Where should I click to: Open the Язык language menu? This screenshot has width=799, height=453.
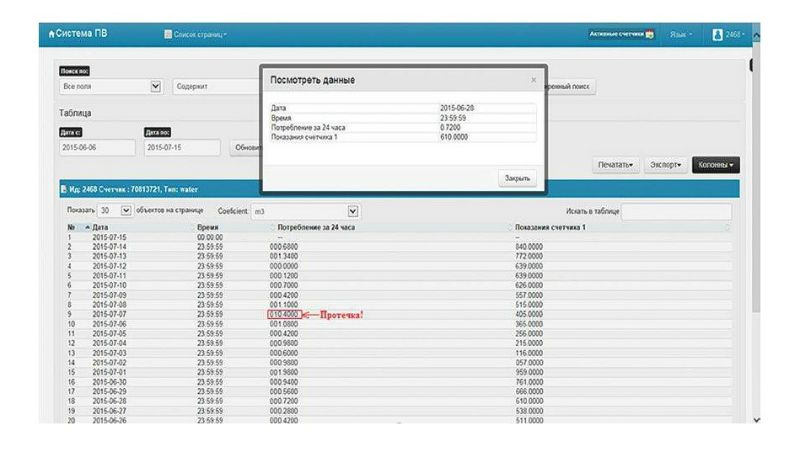click(681, 35)
